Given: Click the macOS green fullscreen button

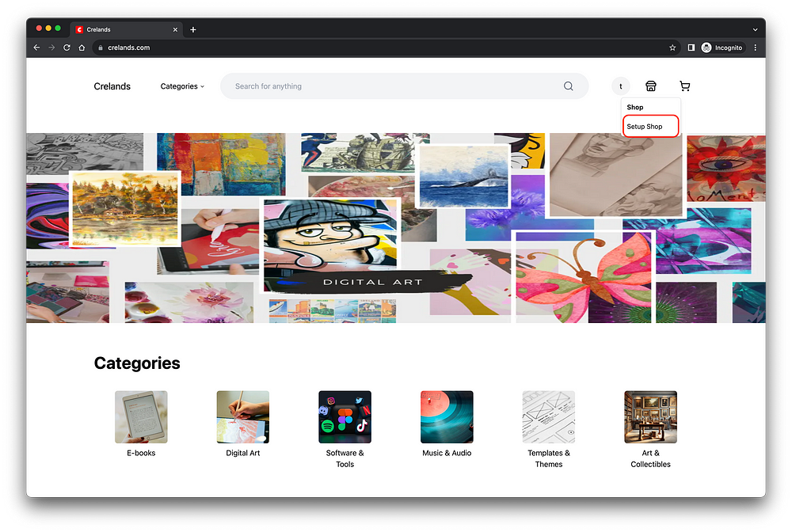Looking at the screenshot, I should [58, 28].
